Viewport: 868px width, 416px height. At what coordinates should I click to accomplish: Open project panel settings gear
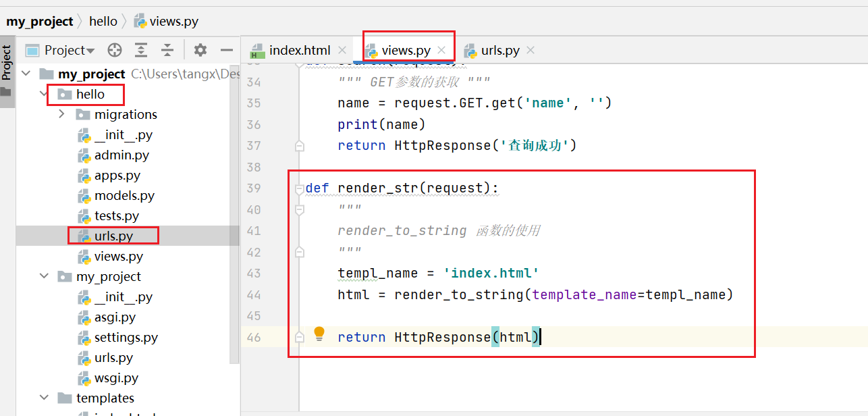click(200, 50)
